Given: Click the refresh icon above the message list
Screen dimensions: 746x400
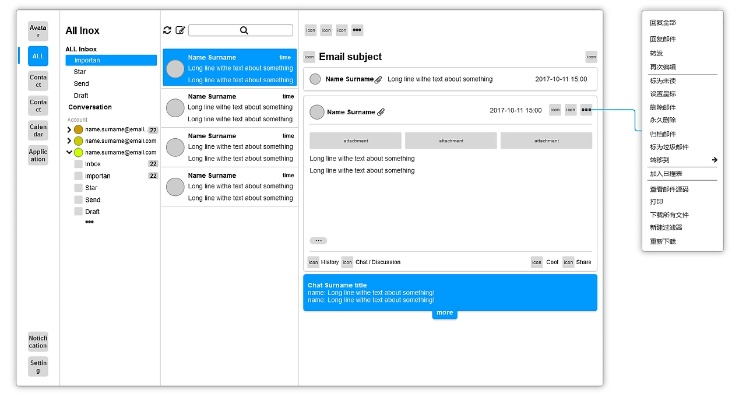Looking at the screenshot, I should pos(167,30).
